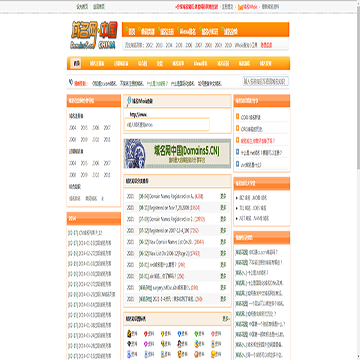360x360 pixels.
Task: Focus the Whois domain input below http://www.
Action: pyautogui.click(x=167, y=124)
